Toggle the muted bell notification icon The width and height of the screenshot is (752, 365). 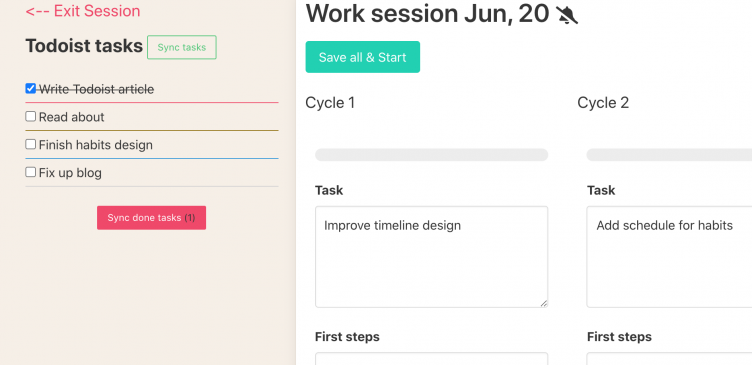(567, 15)
